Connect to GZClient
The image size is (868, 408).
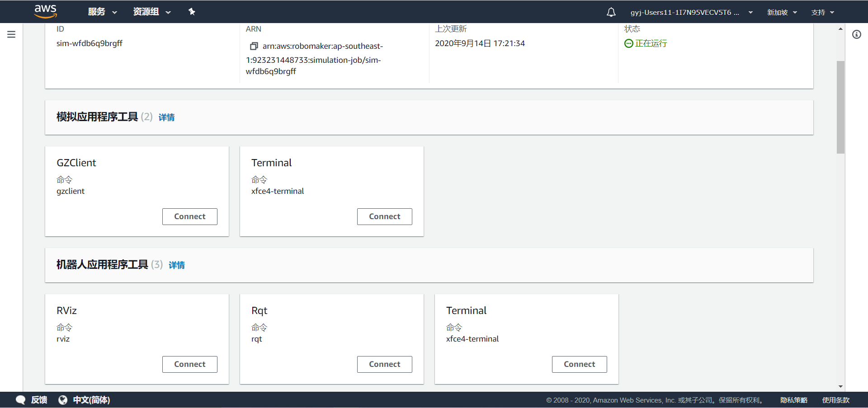pos(190,216)
